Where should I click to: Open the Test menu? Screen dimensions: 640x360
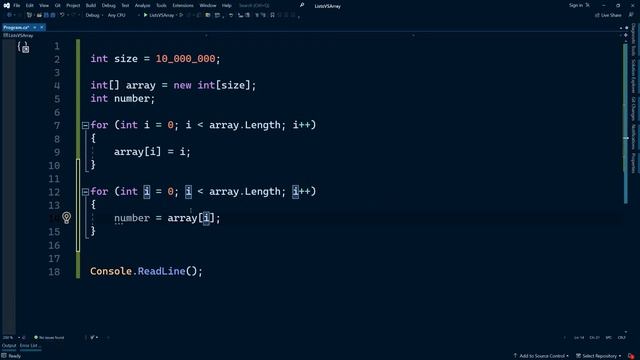125,6
